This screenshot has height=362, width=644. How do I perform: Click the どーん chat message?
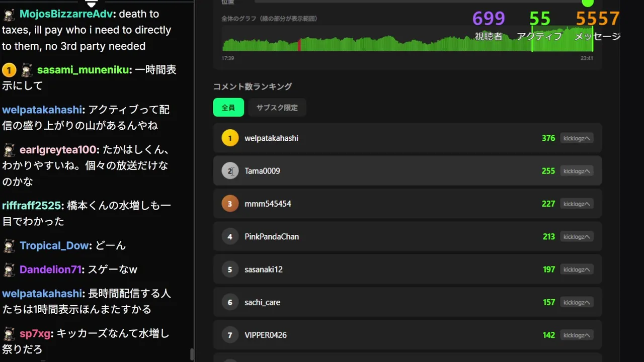111,246
